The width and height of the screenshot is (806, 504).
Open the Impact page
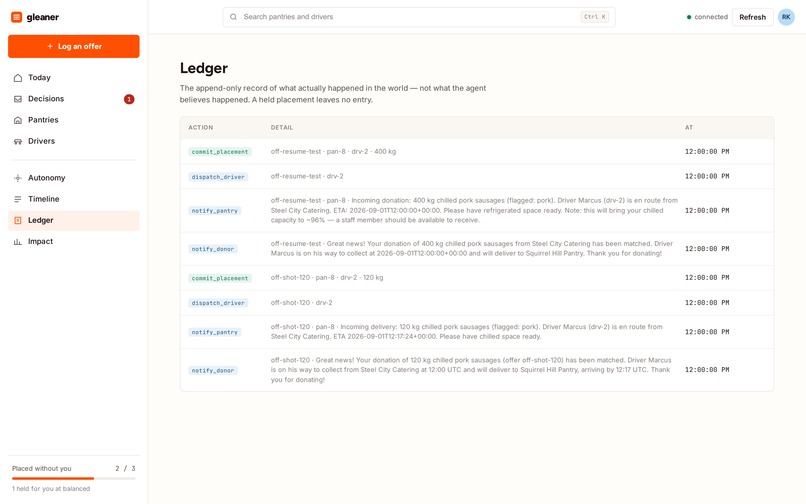(x=74, y=241)
